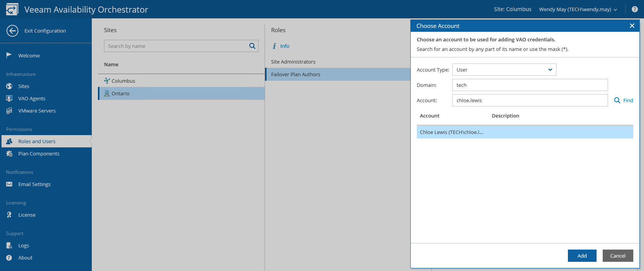Select Roles and Users menu item
The image size is (644, 271).
click(x=46, y=141)
